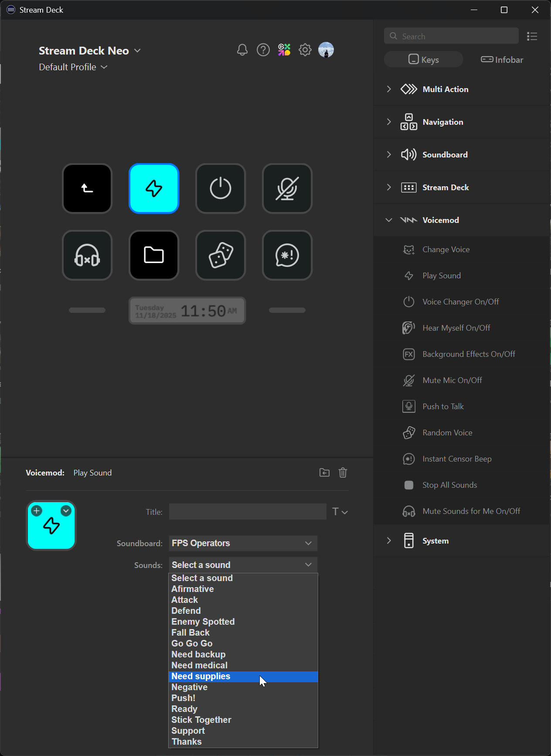Open the help question mark icon
Screen dimensions: 551x756
[x=263, y=50]
